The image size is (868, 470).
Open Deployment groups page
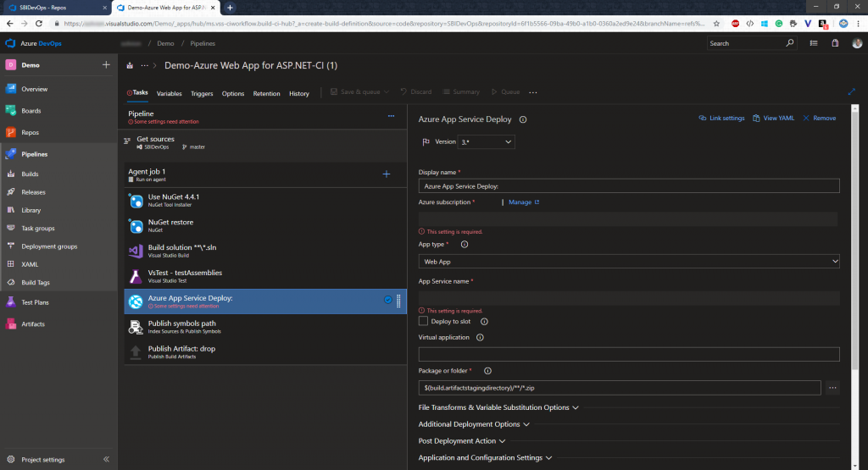(49, 246)
